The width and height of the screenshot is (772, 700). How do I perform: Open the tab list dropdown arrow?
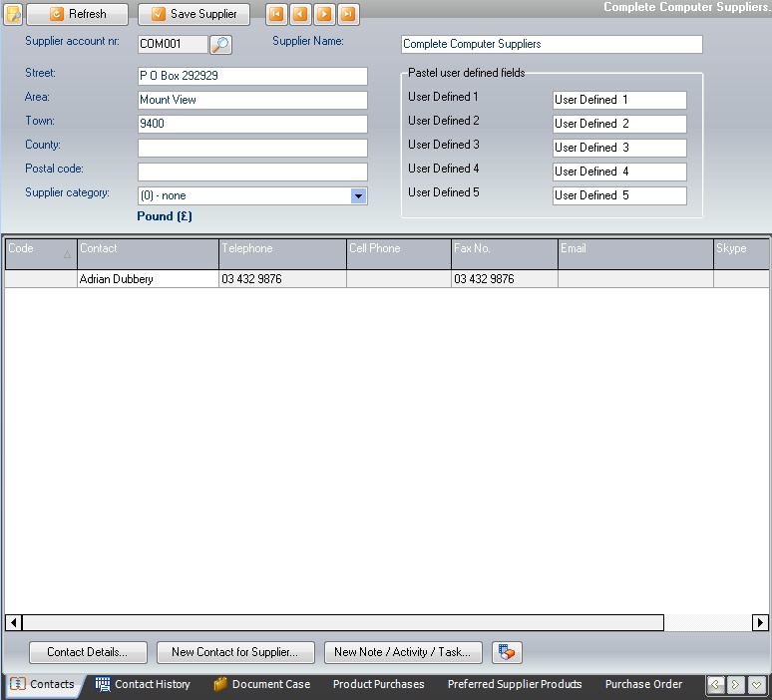757,685
